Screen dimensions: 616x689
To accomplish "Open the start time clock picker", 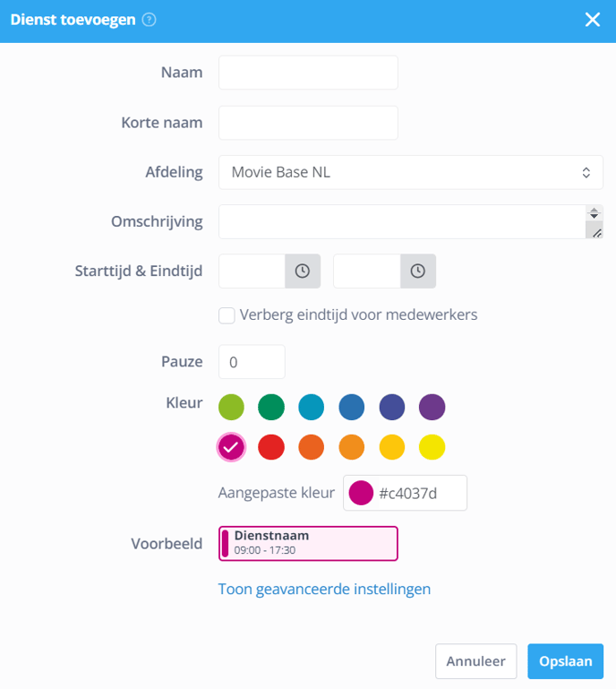I will (x=303, y=271).
